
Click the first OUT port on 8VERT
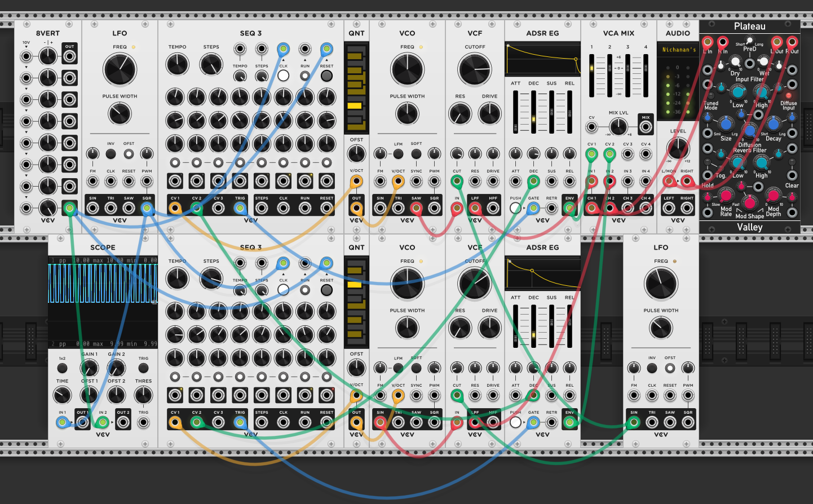pyautogui.click(x=69, y=56)
